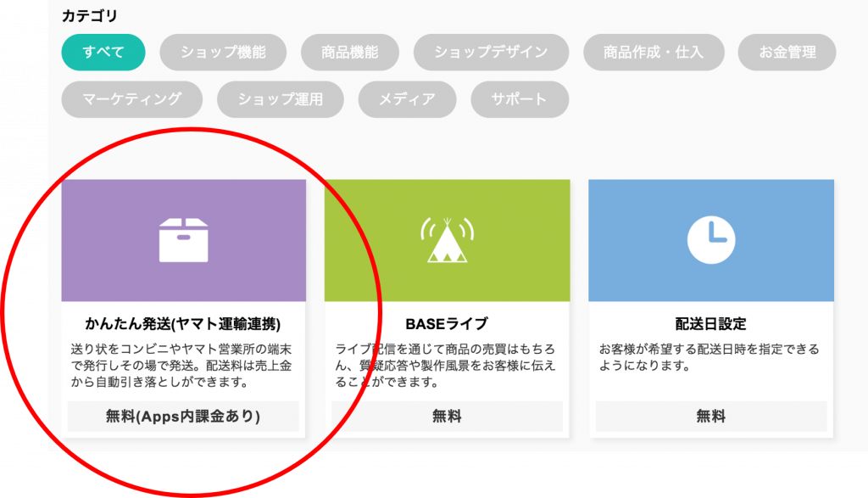Open the BASEライブ app title
The image size is (868, 498).
[x=447, y=323]
